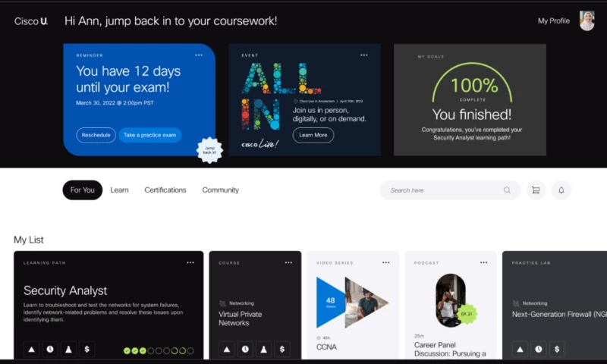The height and width of the screenshot is (364, 607).
Task: Click the Security Analyst progress dots indicator
Action: (159, 350)
